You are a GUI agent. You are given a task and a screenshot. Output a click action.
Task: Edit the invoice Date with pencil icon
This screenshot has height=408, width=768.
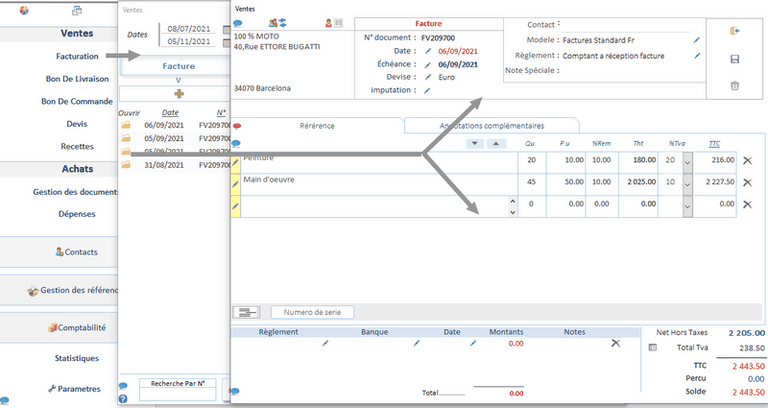pyautogui.click(x=428, y=51)
